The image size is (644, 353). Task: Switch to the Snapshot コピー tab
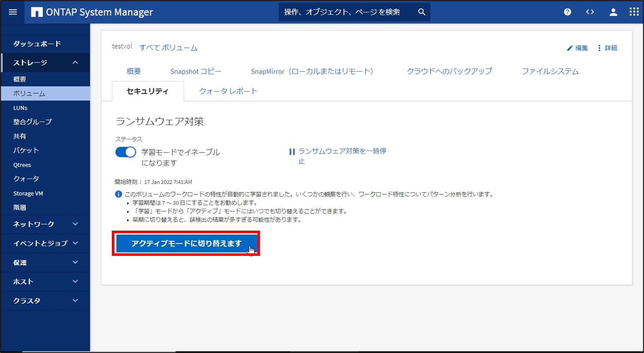[196, 71]
